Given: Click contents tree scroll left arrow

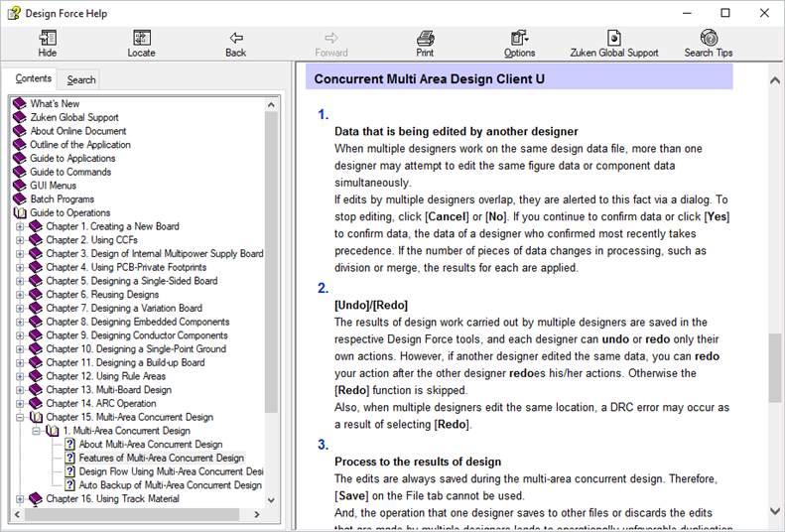Looking at the screenshot, I should [18, 514].
